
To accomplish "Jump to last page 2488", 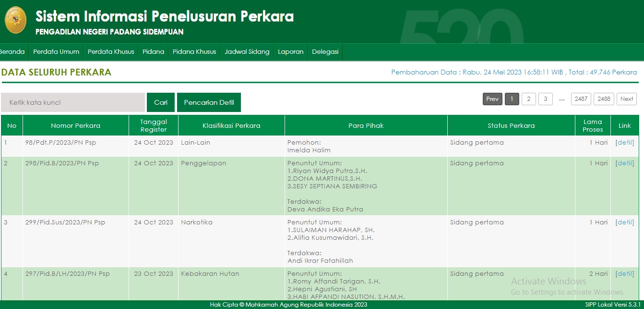I will pos(604,99).
